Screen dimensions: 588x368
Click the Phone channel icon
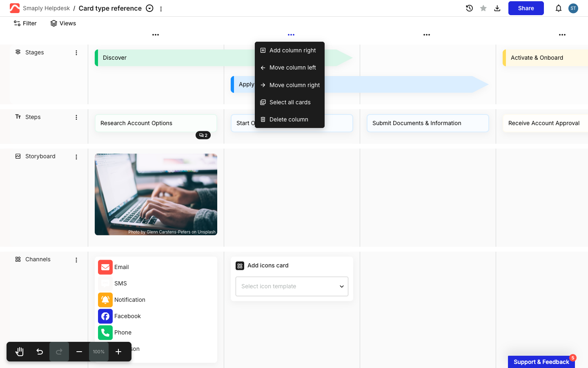(x=105, y=332)
